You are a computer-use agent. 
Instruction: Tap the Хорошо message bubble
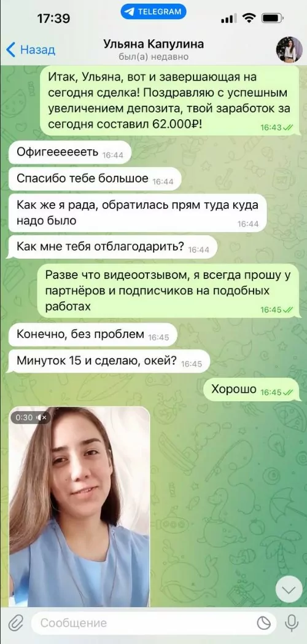point(252,390)
